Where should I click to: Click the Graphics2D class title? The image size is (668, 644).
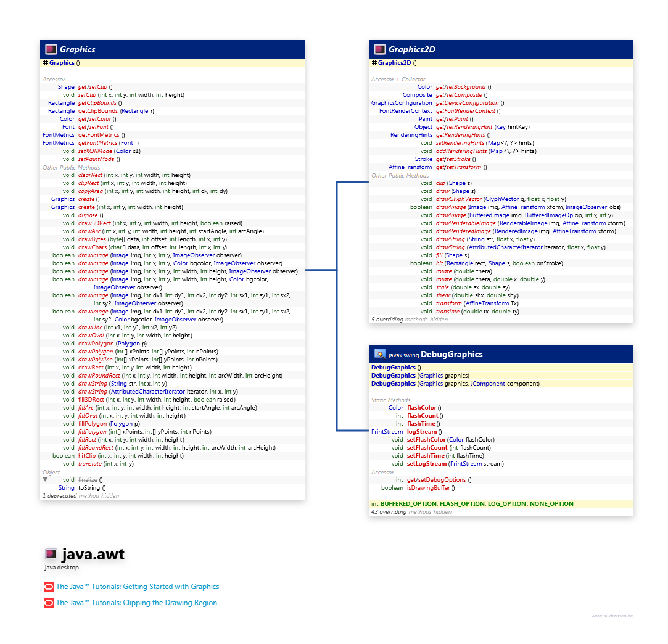(x=412, y=49)
